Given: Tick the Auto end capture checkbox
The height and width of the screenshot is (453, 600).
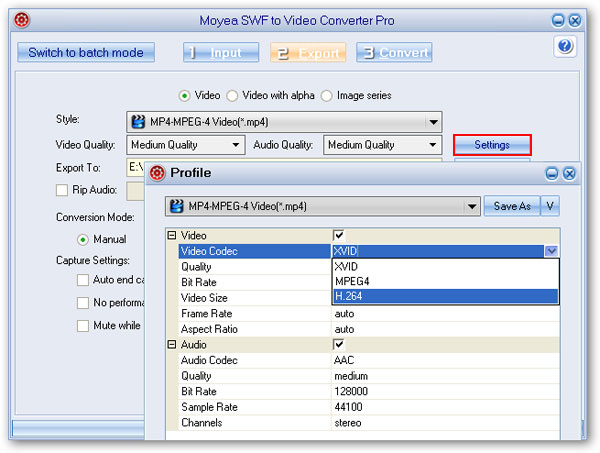Looking at the screenshot, I should [83, 280].
